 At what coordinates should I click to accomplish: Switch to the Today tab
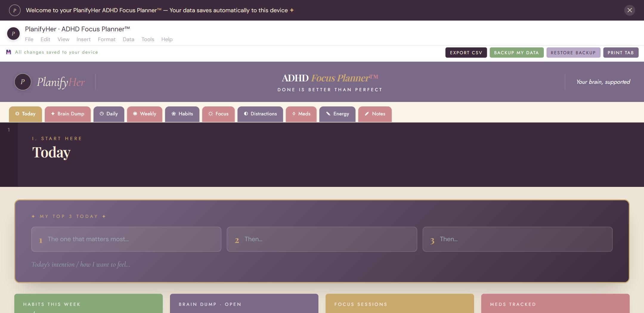tap(25, 114)
